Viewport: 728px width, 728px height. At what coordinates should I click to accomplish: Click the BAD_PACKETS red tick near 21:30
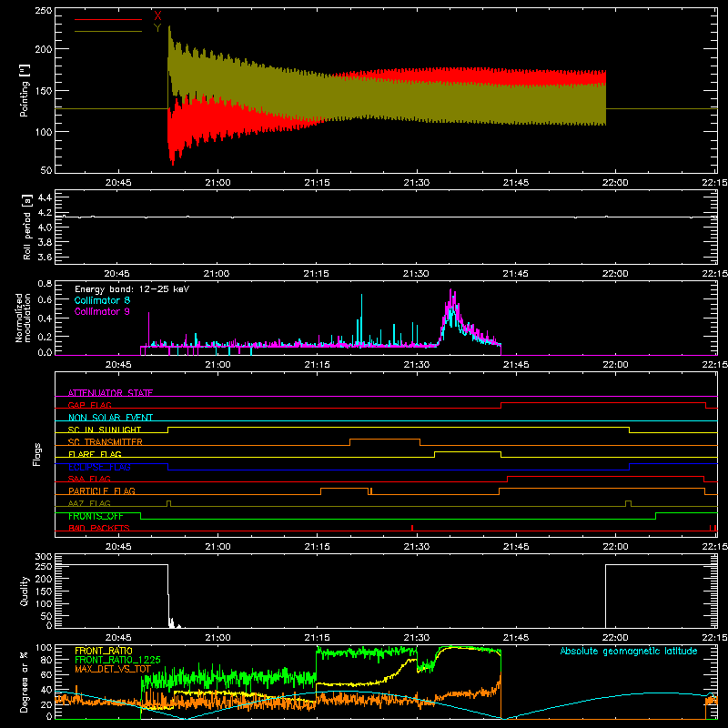point(412,528)
